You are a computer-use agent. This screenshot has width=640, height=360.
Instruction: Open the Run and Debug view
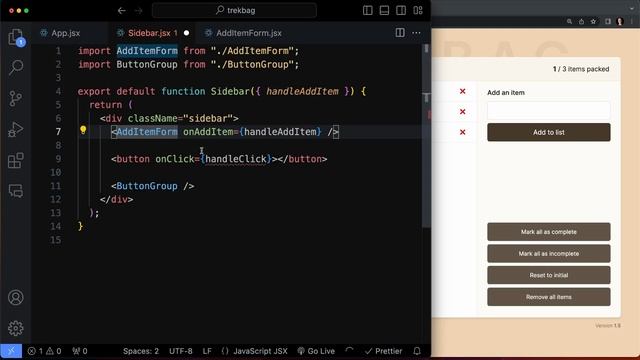pyautogui.click(x=16, y=129)
